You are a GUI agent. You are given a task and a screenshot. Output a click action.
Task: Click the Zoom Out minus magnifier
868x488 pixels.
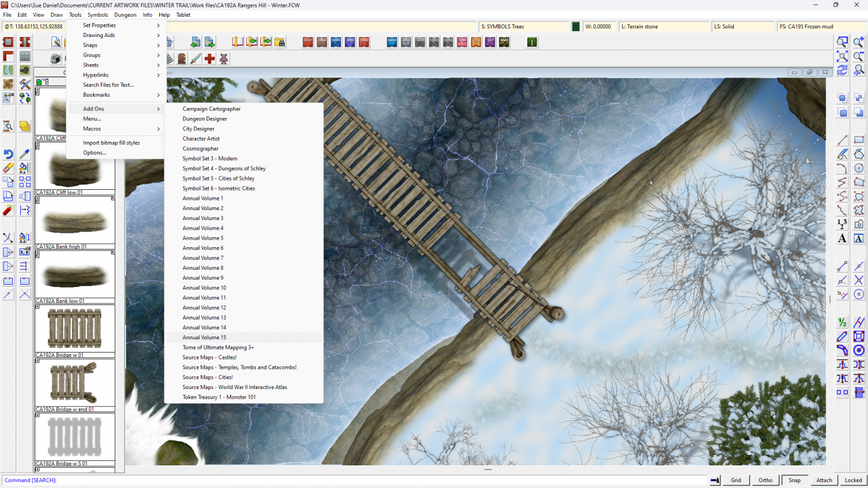859,56
